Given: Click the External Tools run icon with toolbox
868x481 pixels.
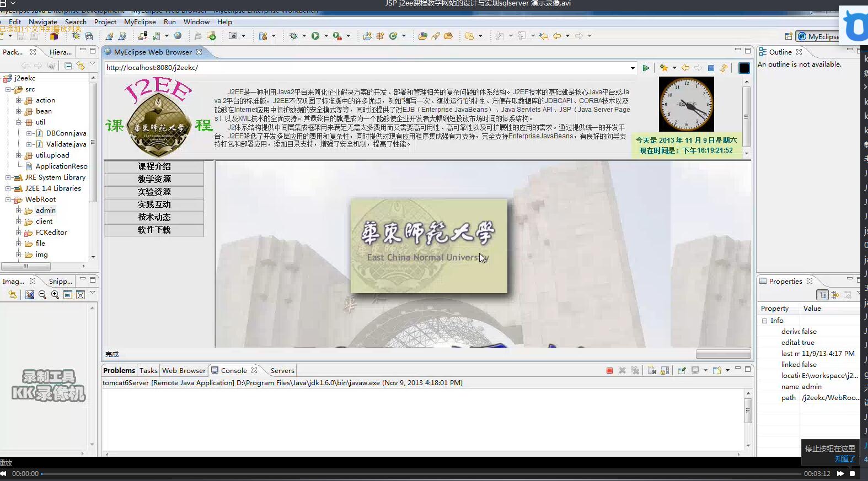Looking at the screenshot, I should [x=337, y=36].
